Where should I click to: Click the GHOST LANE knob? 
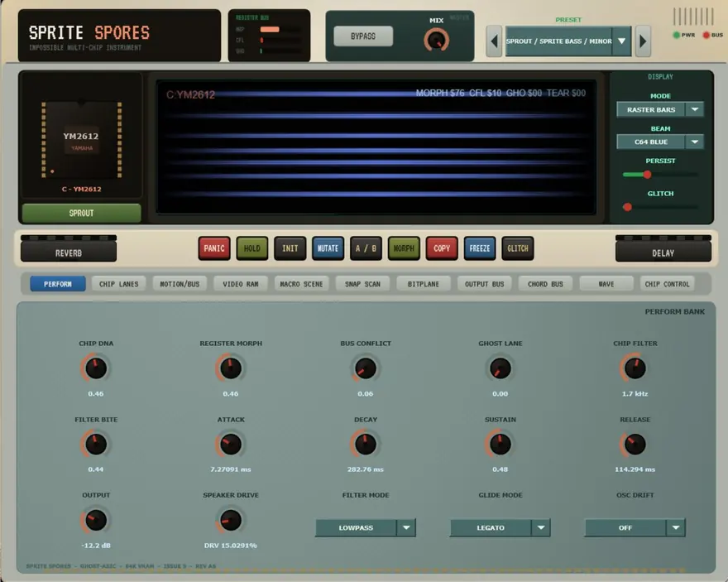point(500,368)
